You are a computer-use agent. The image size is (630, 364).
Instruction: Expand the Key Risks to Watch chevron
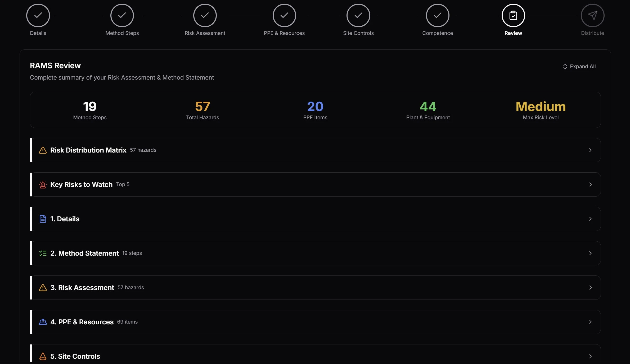(590, 185)
